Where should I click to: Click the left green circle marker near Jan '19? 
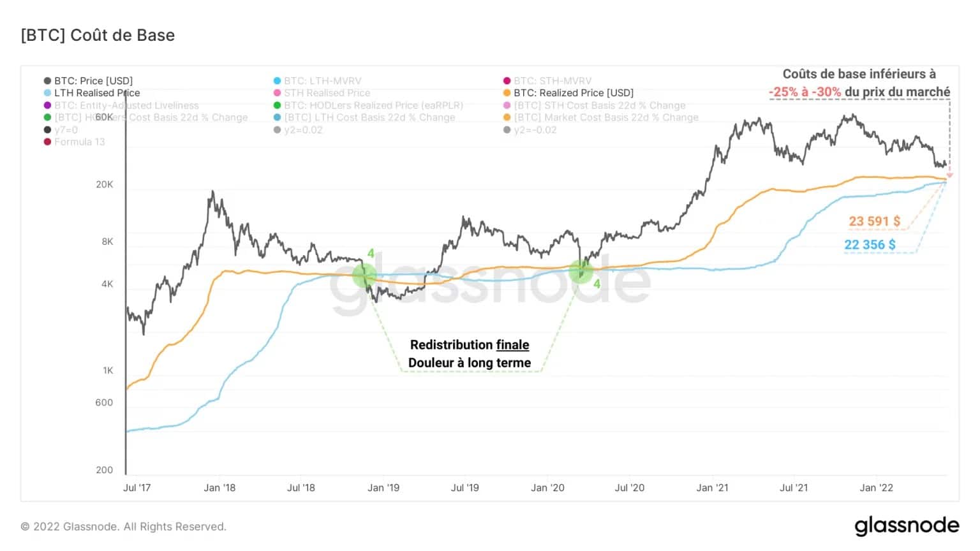click(365, 275)
